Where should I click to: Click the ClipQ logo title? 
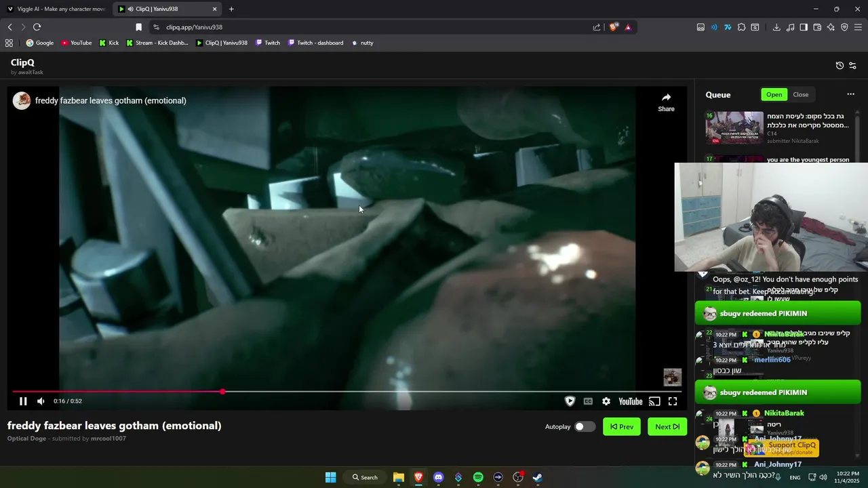click(x=22, y=62)
